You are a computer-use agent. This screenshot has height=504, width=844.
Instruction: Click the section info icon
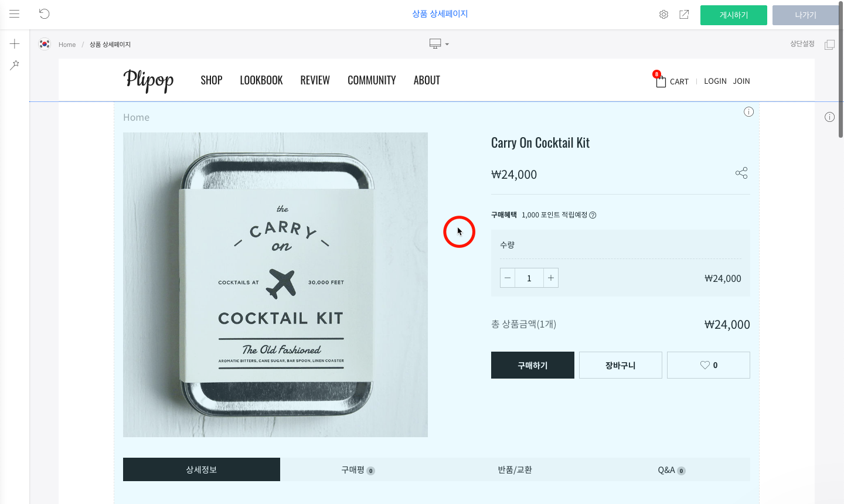(x=748, y=112)
